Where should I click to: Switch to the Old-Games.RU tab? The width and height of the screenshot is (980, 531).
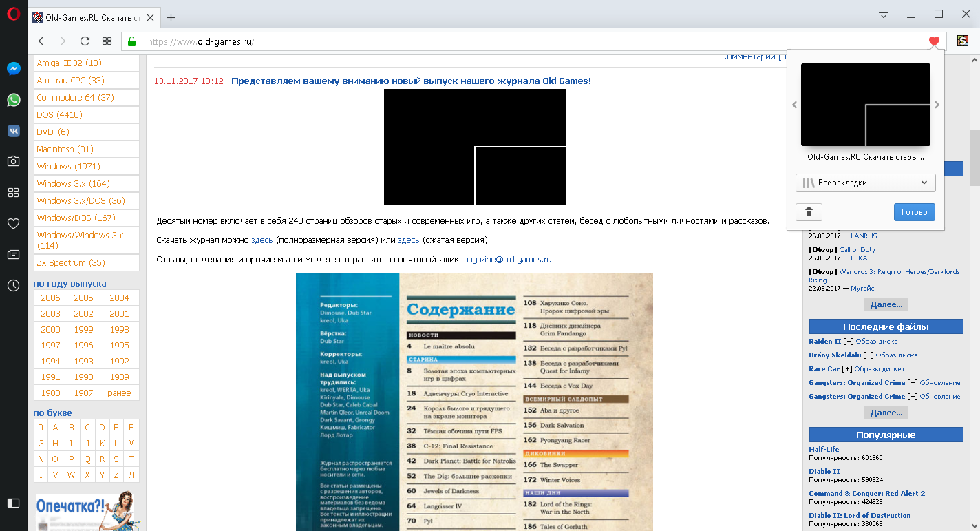(x=94, y=17)
